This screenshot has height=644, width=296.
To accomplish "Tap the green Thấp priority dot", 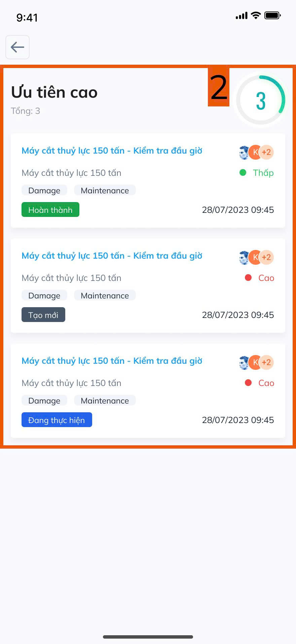I will click(x=243, y=173).
